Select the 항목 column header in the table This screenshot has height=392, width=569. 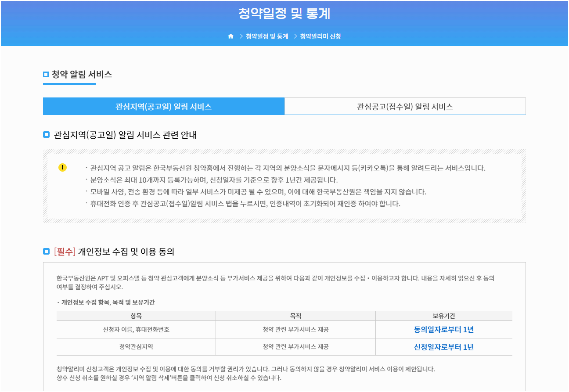coord(135,315)
